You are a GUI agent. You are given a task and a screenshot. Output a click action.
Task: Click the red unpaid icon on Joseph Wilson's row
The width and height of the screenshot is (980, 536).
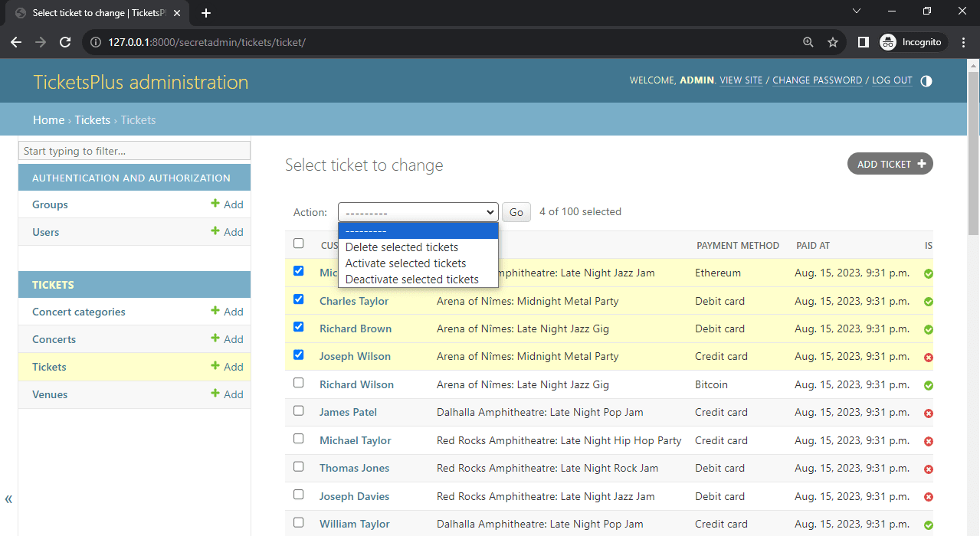click(x=928, y=357)
